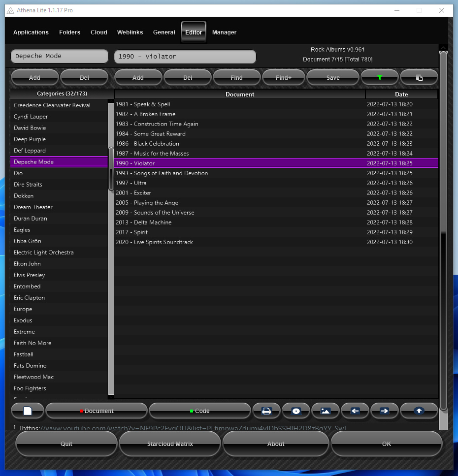Select category Eric Clapton
458x476 pixels.
click(x=59, y=298)
